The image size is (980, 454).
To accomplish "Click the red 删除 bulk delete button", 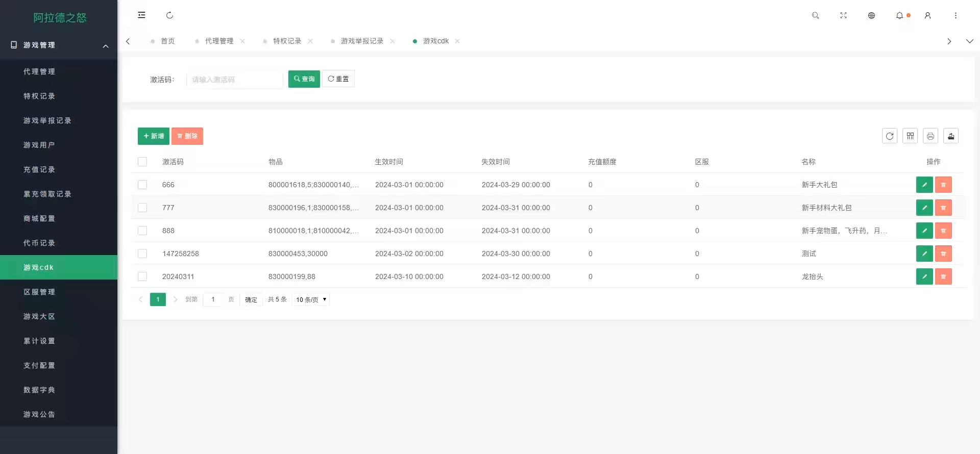I will coord(187,136).
